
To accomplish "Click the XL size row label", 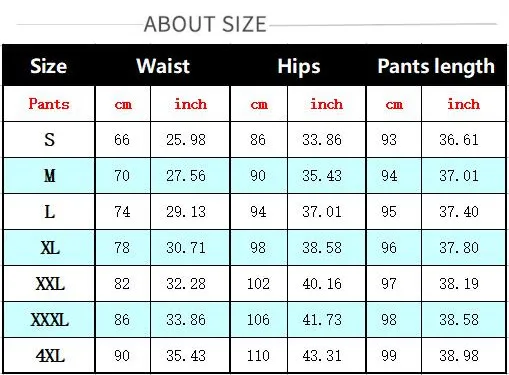I will [x=50, y=248].
